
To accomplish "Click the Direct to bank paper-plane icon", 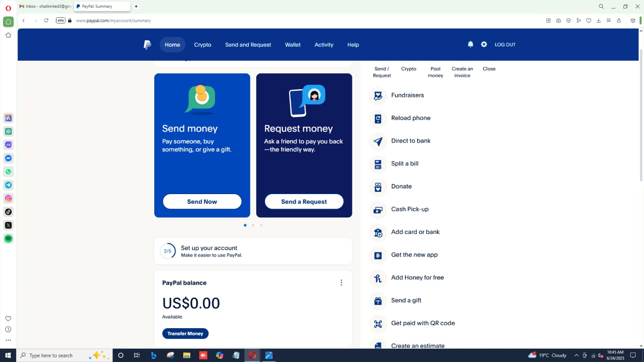I will 378,141.
